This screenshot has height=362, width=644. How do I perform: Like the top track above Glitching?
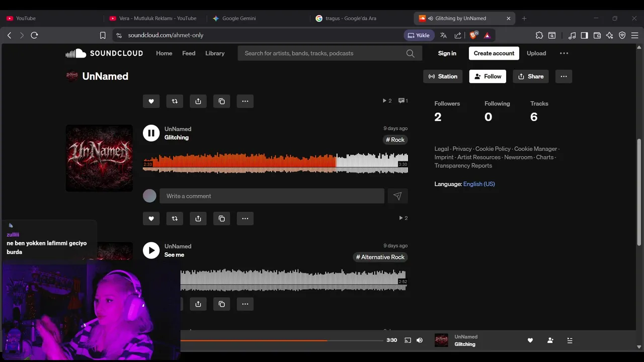pos(151,101)
